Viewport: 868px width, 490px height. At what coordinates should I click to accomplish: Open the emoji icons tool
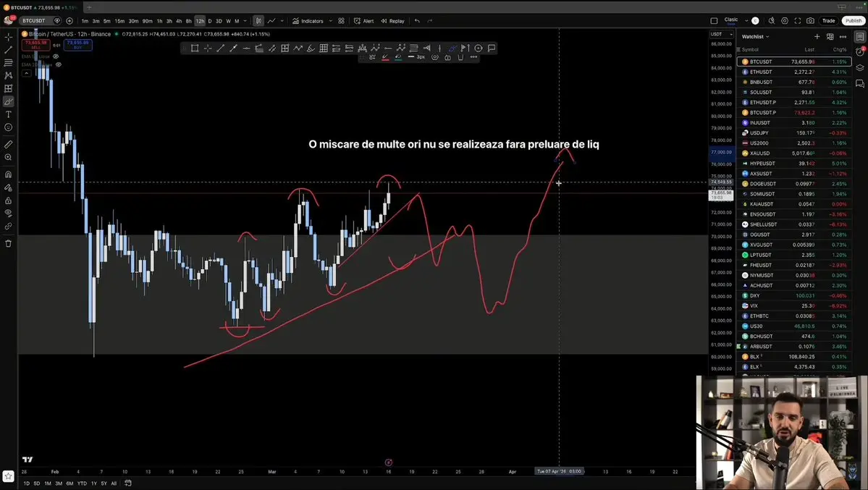point(8,127)
